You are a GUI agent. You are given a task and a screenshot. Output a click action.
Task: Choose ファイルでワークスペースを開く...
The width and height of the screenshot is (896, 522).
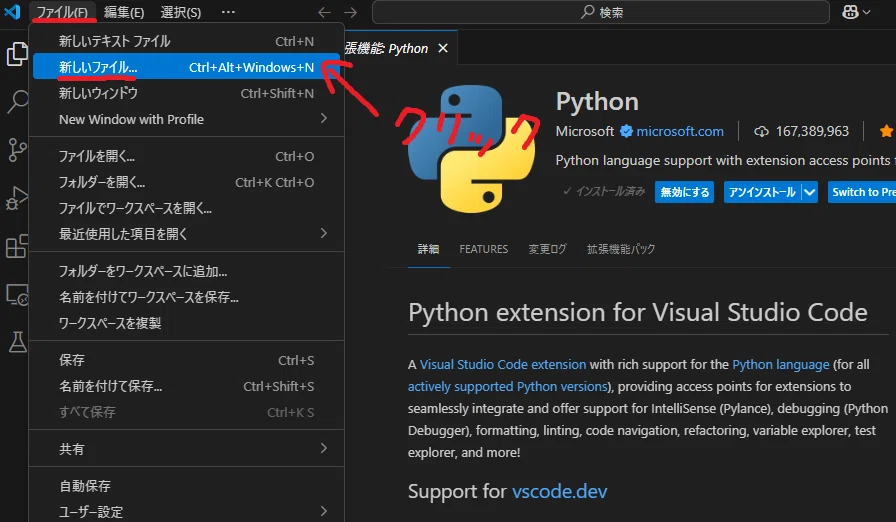[x=186, y=208]
